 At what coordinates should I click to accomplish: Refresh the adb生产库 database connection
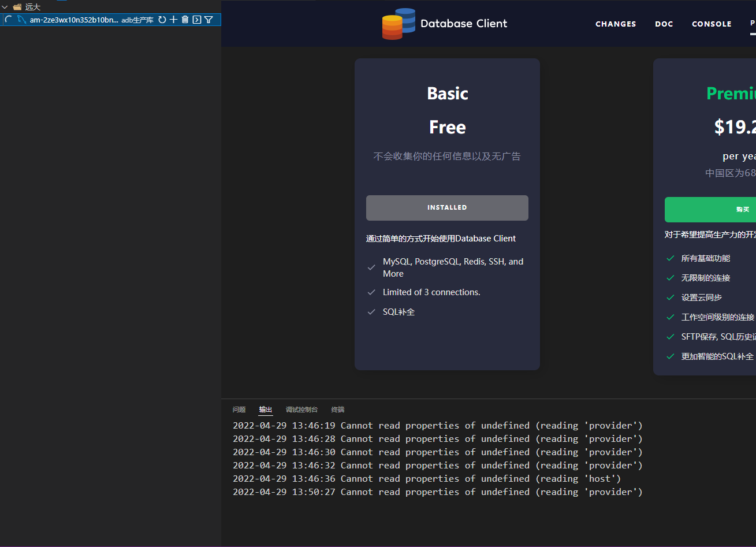point(162,20)
